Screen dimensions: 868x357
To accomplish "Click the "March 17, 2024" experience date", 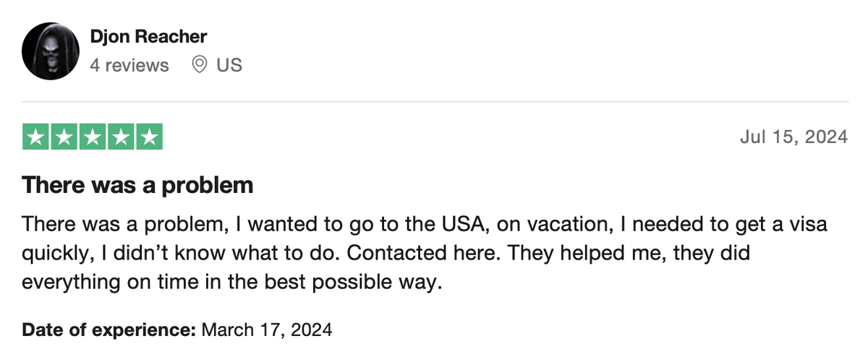I will pos(266,330).
